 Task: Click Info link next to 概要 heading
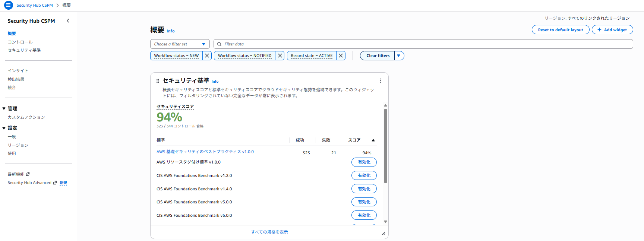point(170,31)
